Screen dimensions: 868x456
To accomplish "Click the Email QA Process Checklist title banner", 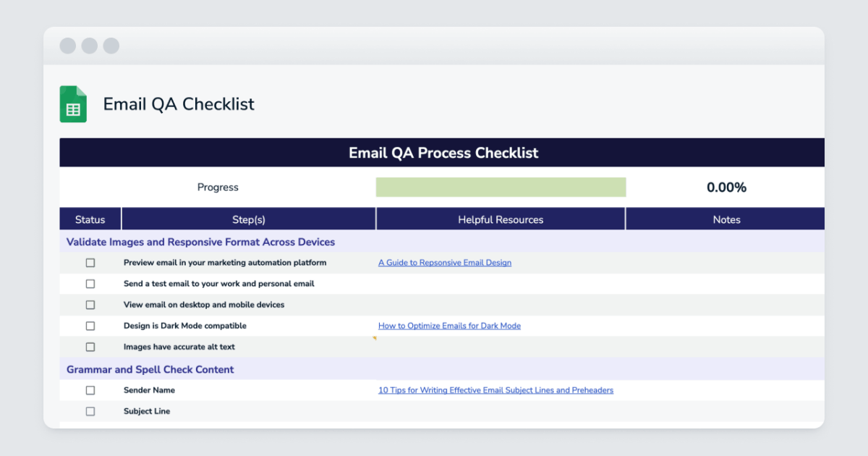I will pyautogui.click(x=443, y=153).
